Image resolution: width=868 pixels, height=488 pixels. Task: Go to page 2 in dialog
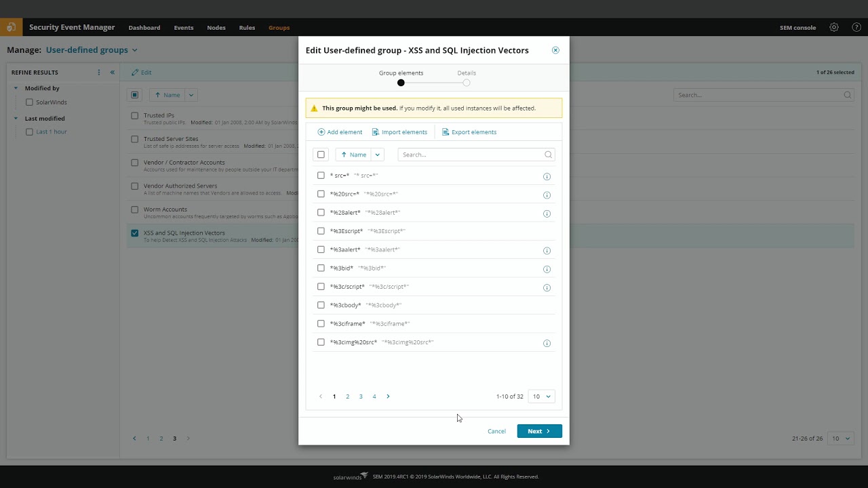[x=347, y=396]
